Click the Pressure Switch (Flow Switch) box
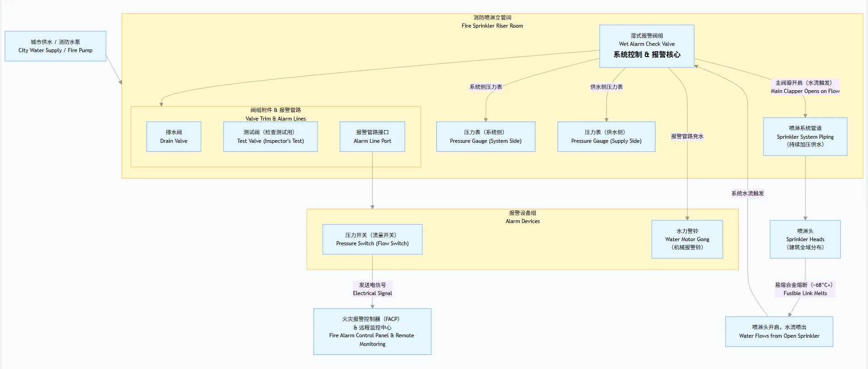The image size is (868, 369). 372,239
